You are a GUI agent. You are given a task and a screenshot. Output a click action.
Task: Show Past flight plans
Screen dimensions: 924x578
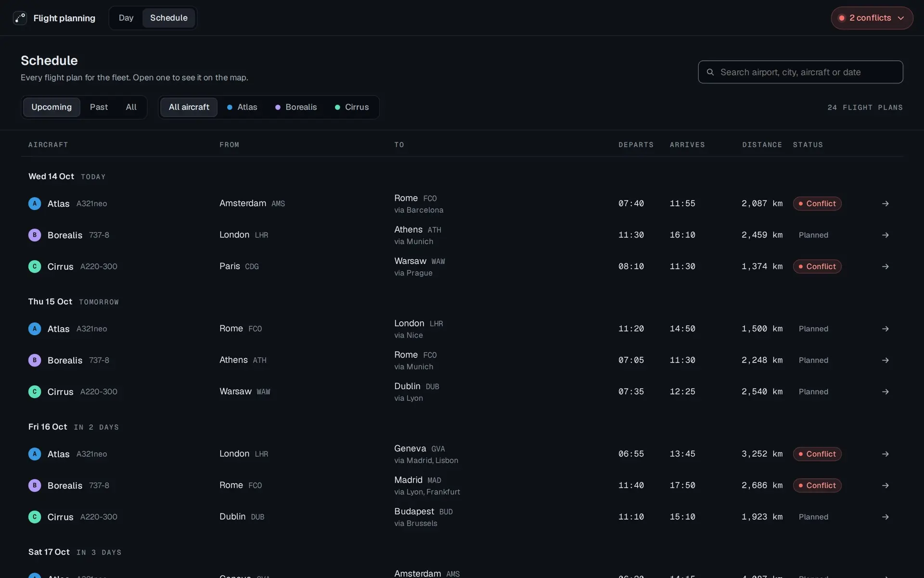99,107
